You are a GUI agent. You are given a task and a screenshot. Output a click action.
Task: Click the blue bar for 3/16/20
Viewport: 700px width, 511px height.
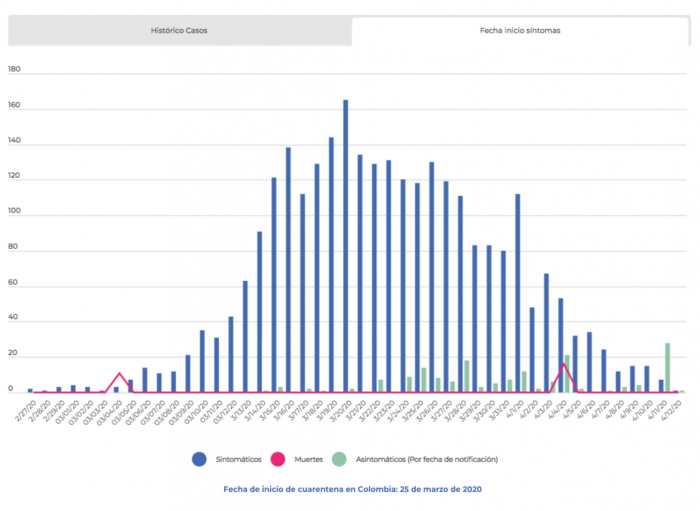[x=288, y=269]
